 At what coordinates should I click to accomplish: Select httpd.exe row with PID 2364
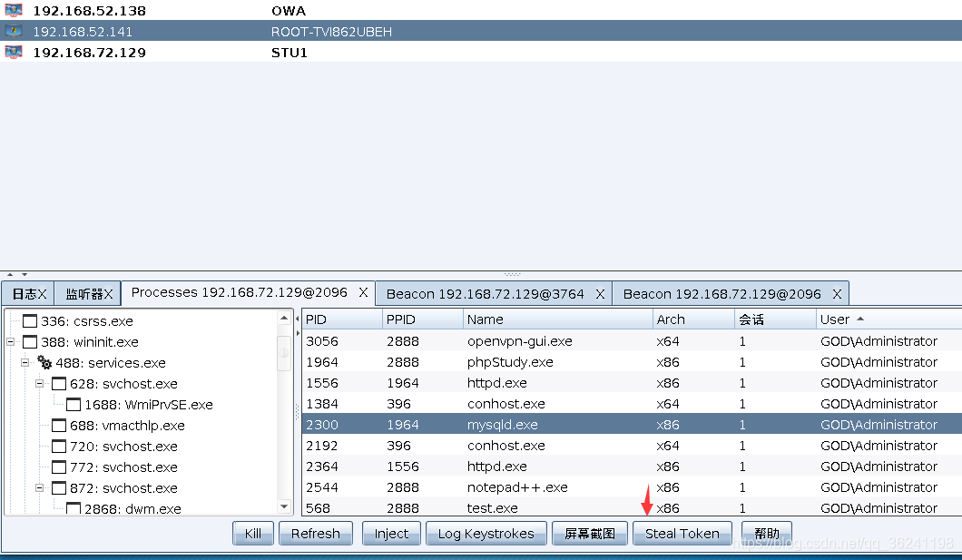632,467
